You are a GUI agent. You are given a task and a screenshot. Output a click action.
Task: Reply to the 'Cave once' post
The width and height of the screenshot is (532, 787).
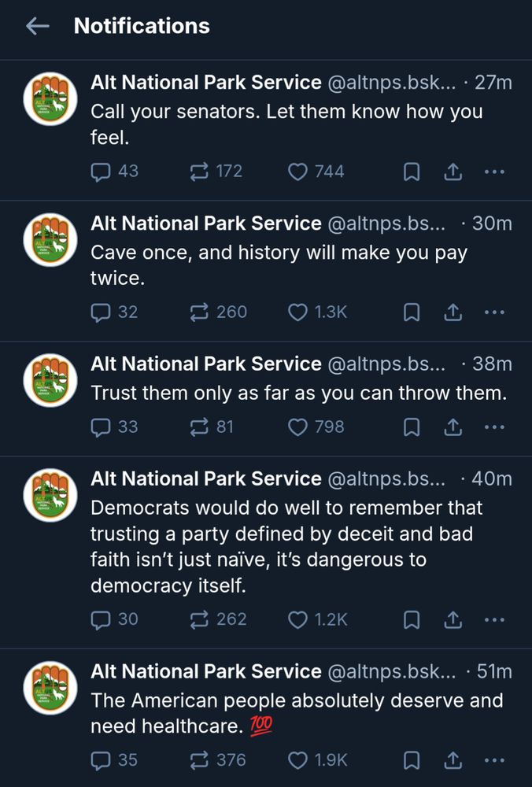[101, 312]
